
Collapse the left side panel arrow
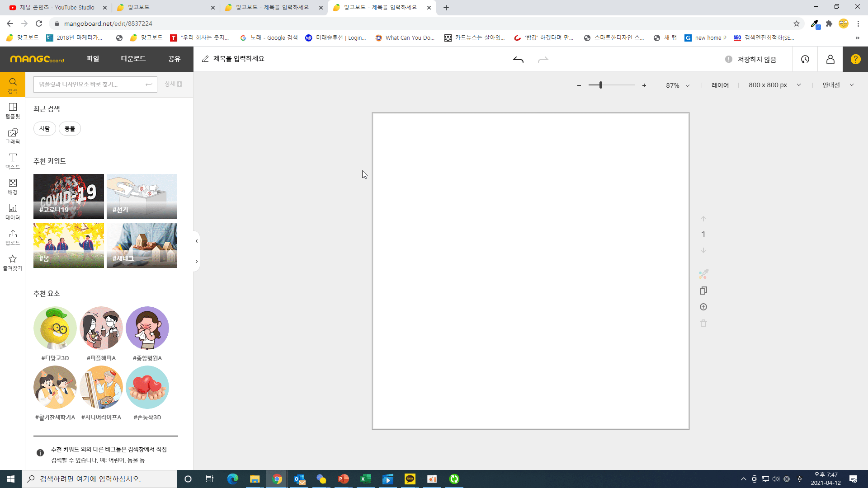[197, 241]
